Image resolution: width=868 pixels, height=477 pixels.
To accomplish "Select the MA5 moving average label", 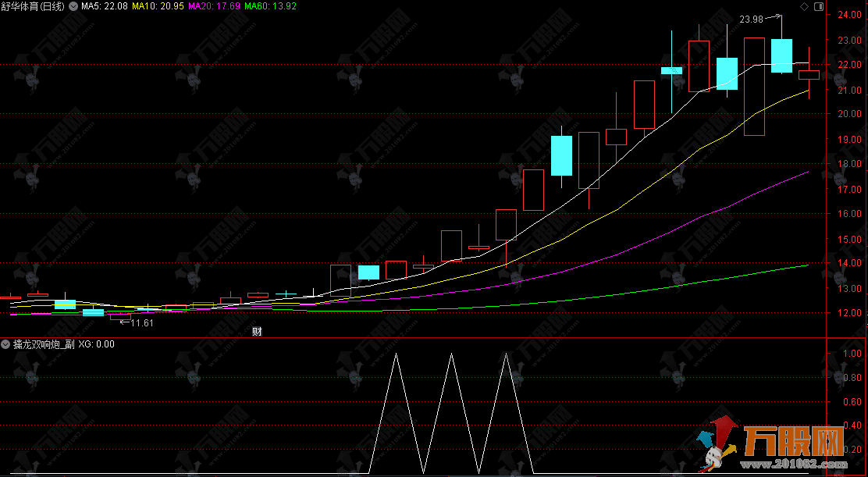I will click(x=103, y=6).
